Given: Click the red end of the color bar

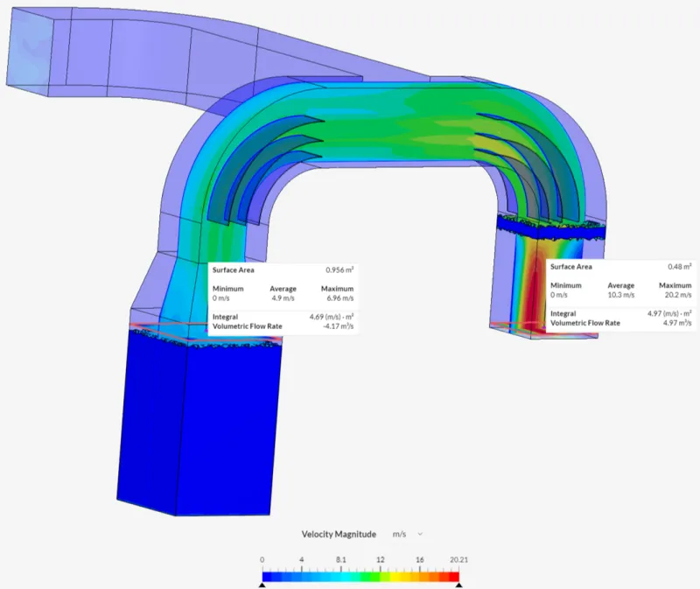Looking at the screenshot, I should click(x=451, y=574).
